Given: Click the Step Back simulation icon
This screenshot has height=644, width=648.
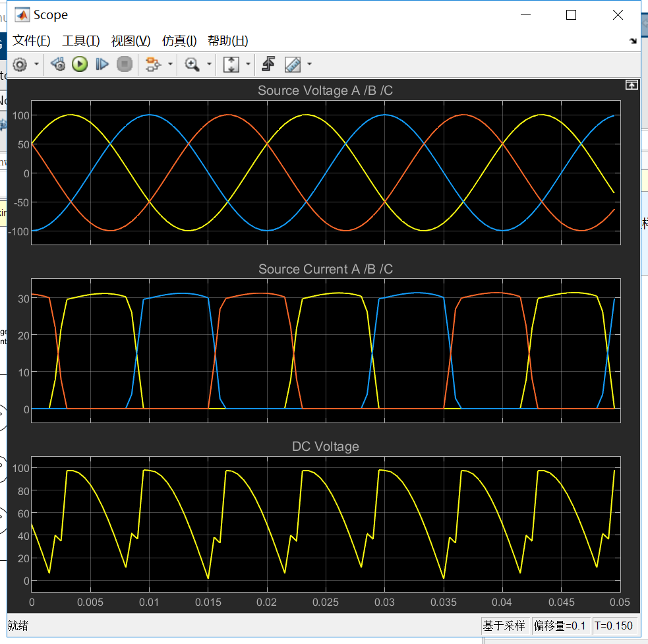Looking at the screenshot, I should point(57,65).
